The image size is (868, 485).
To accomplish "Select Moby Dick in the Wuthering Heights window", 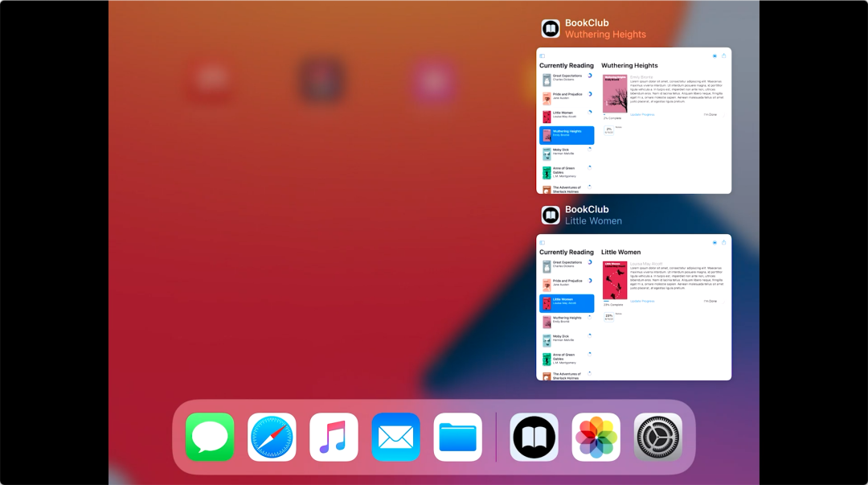I will click(x=567, y=154).
